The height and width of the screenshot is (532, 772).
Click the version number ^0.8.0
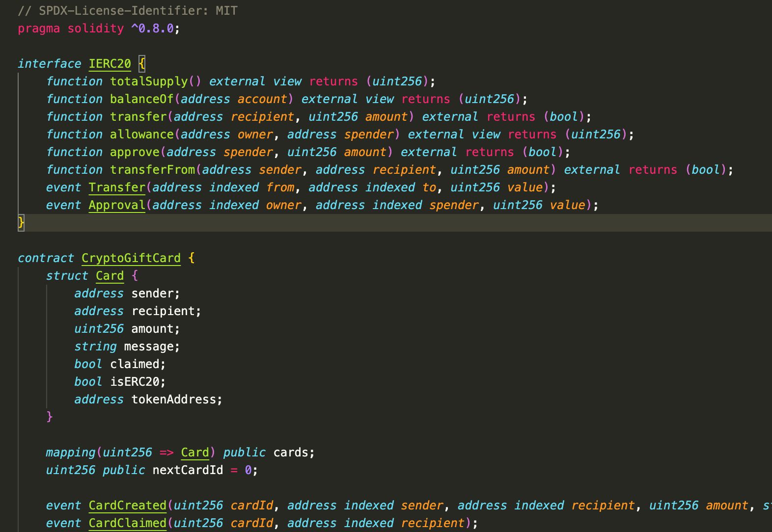tap(152, 28)
